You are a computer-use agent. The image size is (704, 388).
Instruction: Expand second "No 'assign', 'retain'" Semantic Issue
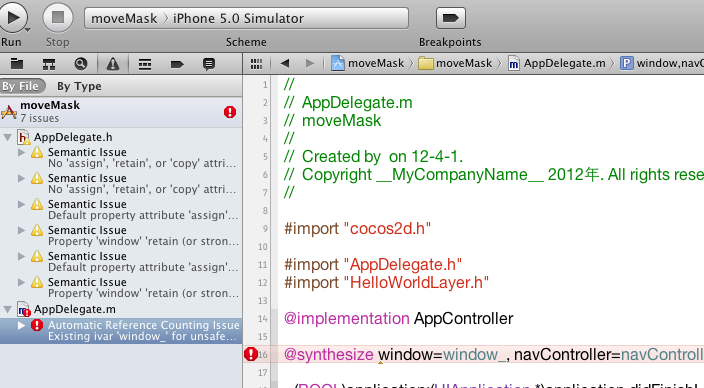click(21, 179)
